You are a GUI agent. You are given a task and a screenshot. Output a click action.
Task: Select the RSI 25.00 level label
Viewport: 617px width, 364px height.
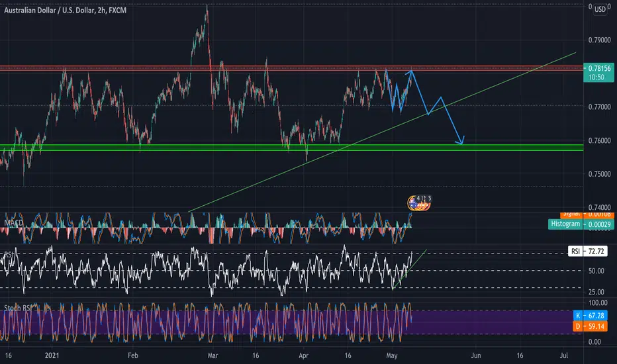click(x=596, y=292)
